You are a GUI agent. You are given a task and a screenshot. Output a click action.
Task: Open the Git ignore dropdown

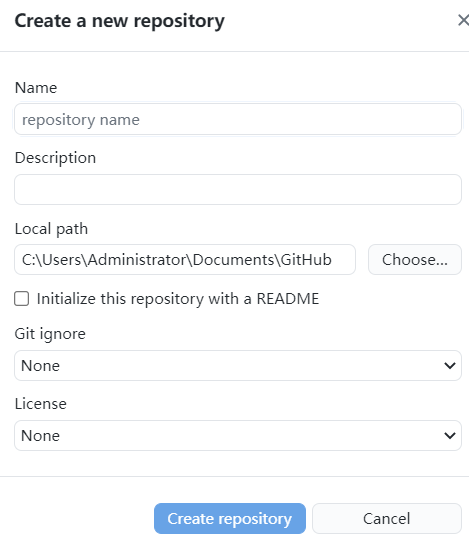pos(238,366)
